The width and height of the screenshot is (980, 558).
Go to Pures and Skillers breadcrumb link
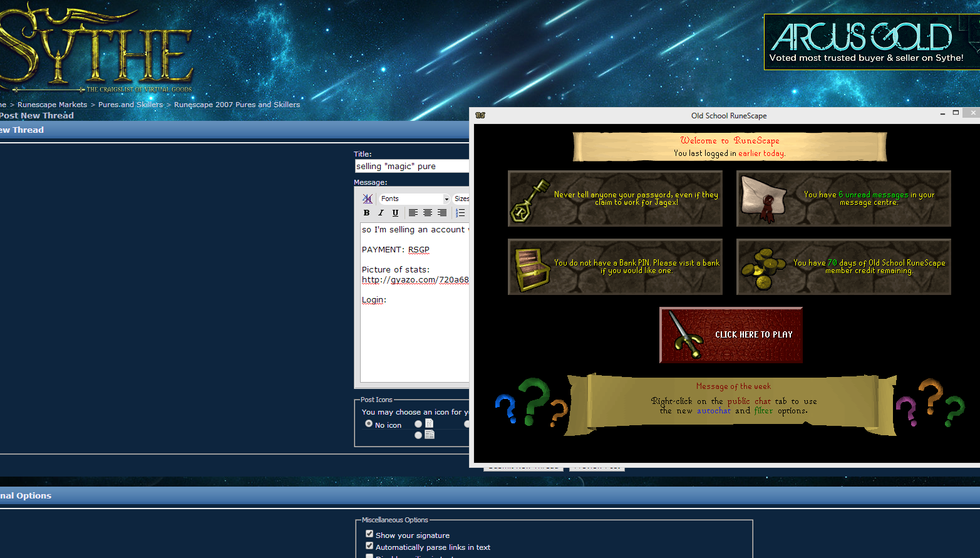pyautogui.click(x=130, y=105)
